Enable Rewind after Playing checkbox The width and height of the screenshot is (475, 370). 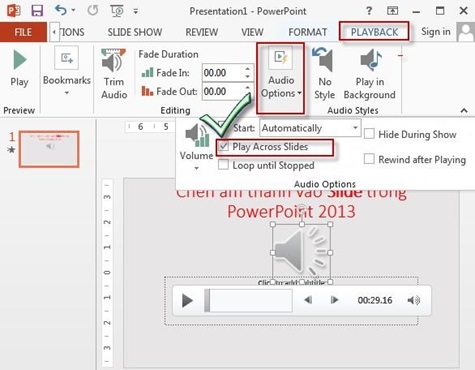click(x=369, y=159)
